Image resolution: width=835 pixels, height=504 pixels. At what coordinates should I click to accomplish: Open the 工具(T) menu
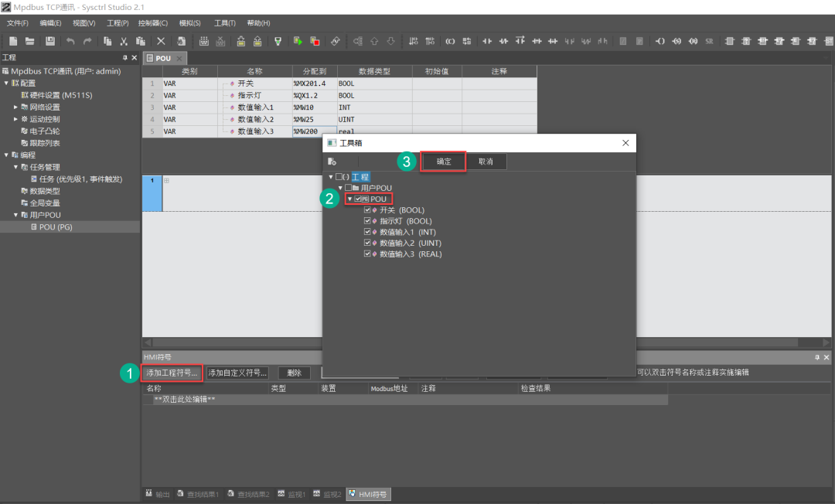[x=225, y=23]
